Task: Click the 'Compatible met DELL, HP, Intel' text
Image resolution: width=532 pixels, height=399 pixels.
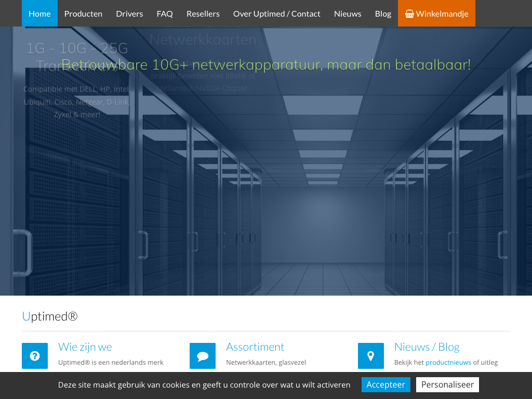Action: click(76, 89)
